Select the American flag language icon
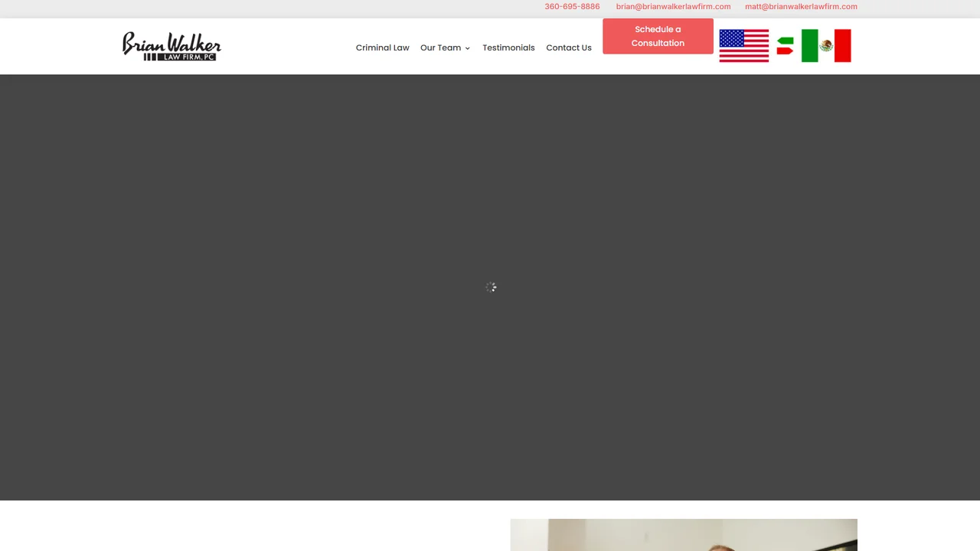980x551 pixels. pos(743,46)
